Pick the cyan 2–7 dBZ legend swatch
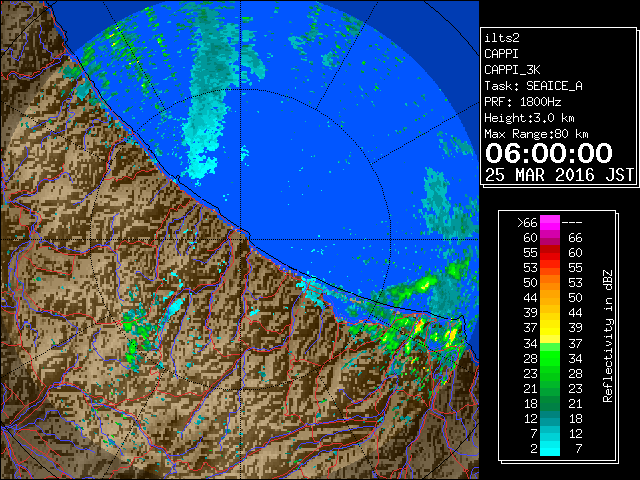Viewport: 640px width, 480px height. pos(550,449)
